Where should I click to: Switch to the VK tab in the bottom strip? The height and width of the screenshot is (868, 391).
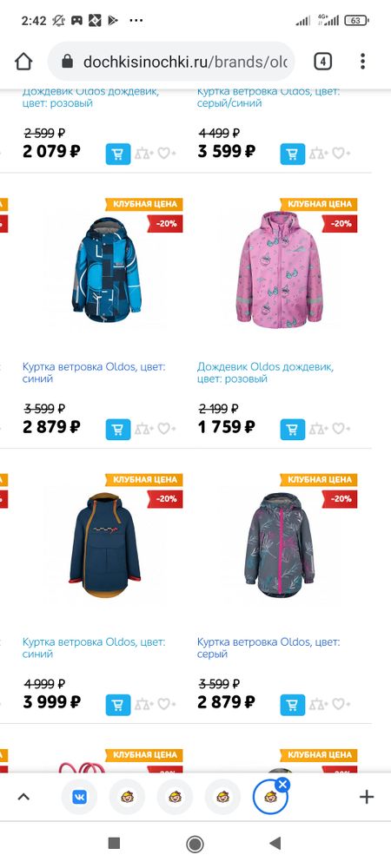coord(79,797)
